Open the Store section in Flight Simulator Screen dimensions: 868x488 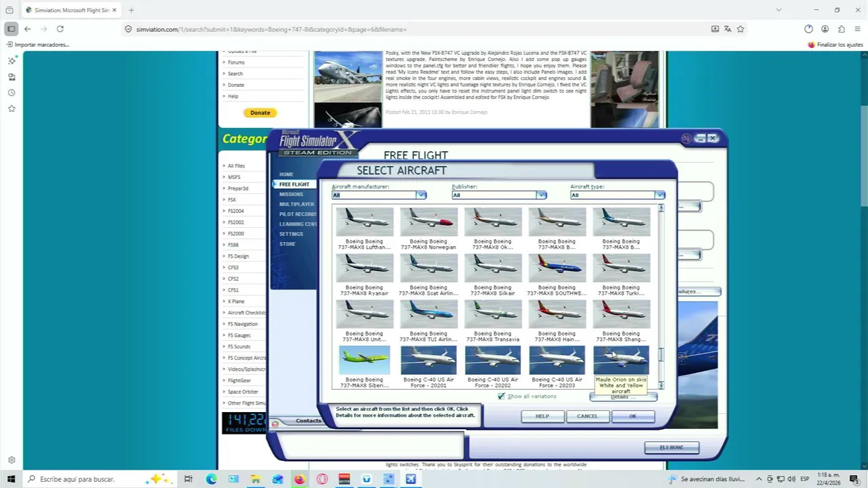[x=287, y=244]
